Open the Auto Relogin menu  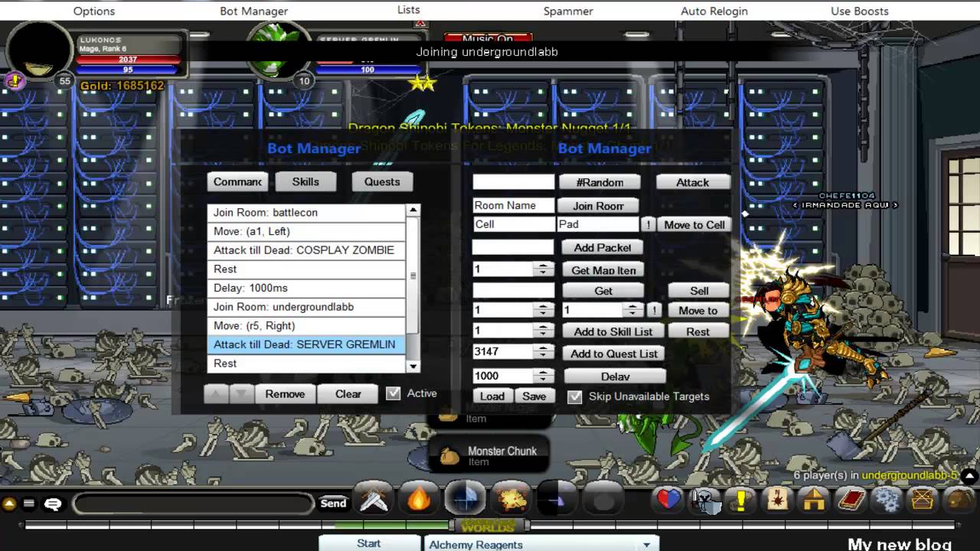click(714, 11)
